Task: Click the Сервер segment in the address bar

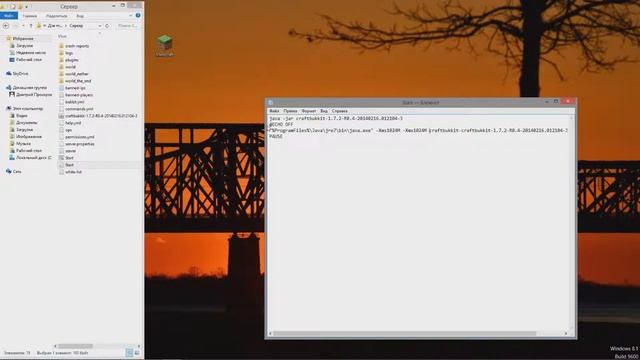Action: tap(76, 26)
